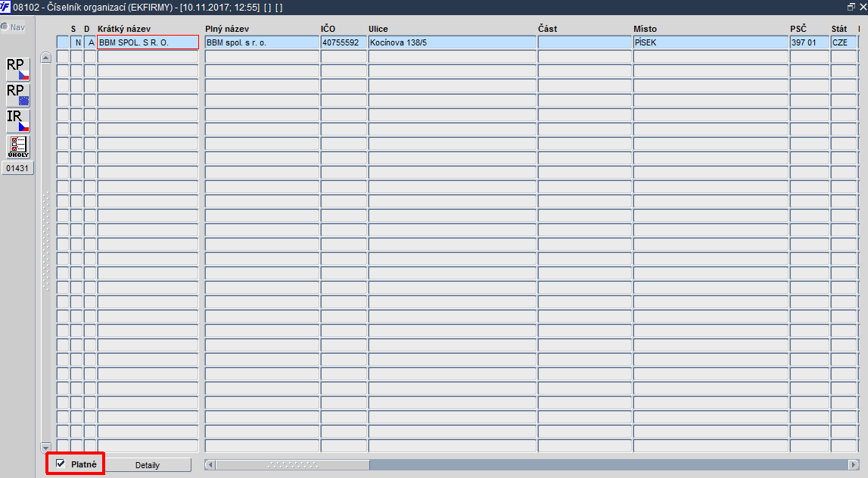
Task: Select the PSČ cell 397 01
Action: (x=809, y=42)
